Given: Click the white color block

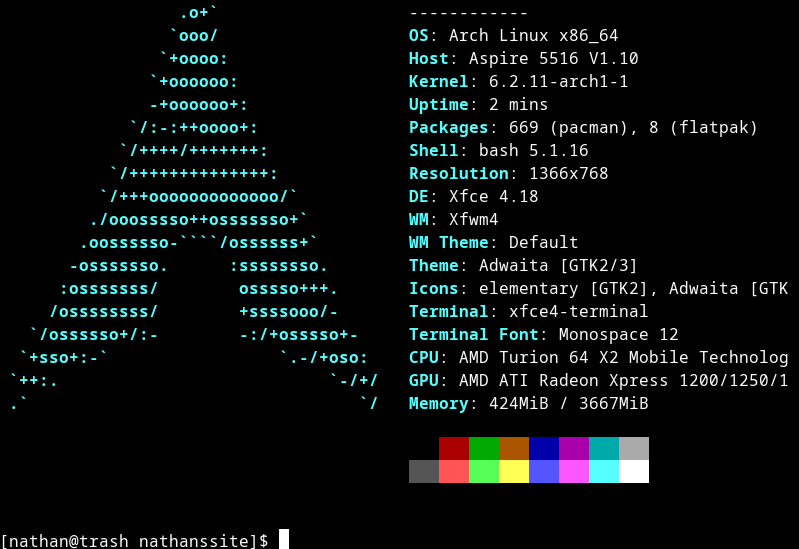Looking at the screenshot, I should click(634, 471).
